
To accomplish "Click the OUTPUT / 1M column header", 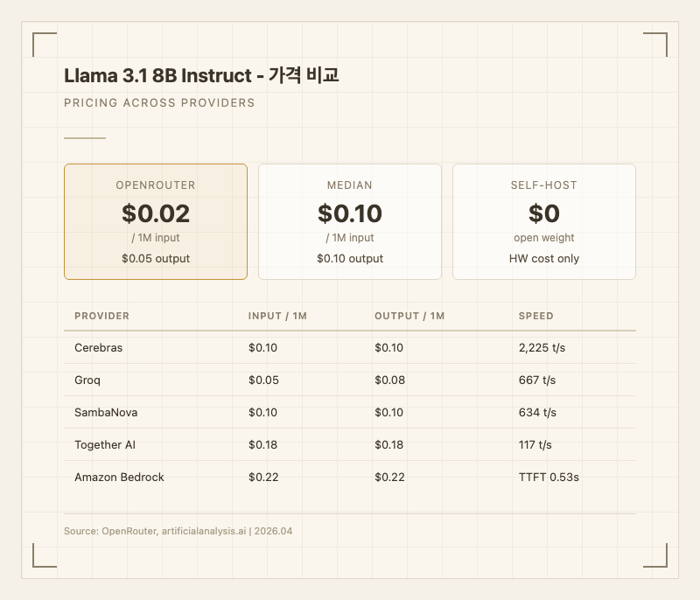I will [409, 316].
